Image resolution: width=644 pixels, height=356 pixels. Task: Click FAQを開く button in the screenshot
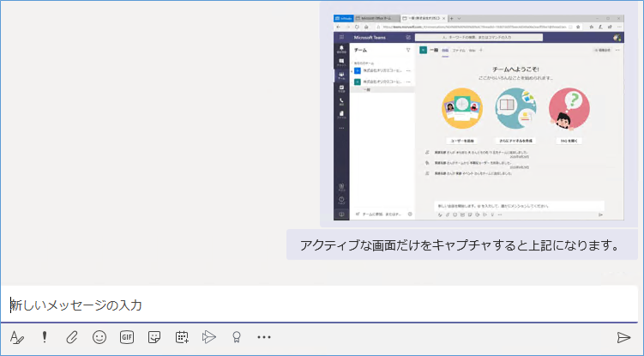(569, 139)
